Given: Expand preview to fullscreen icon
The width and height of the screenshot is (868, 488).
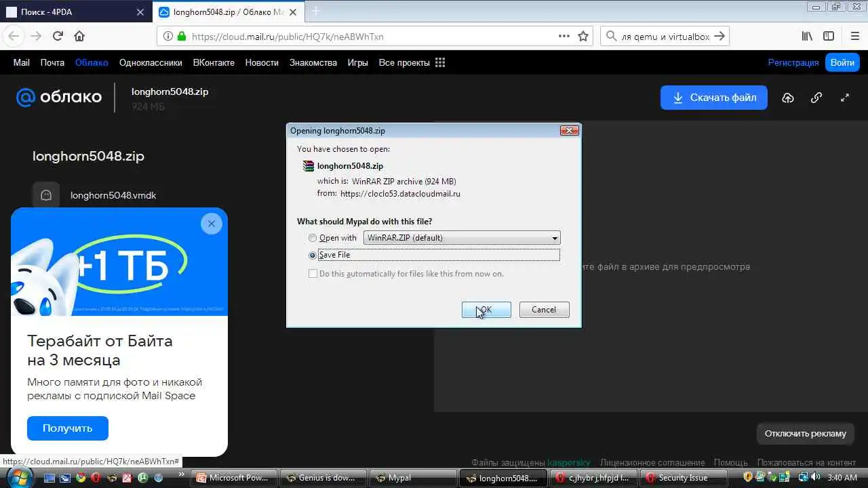Looking at the screenshot, I should point(845,98).
